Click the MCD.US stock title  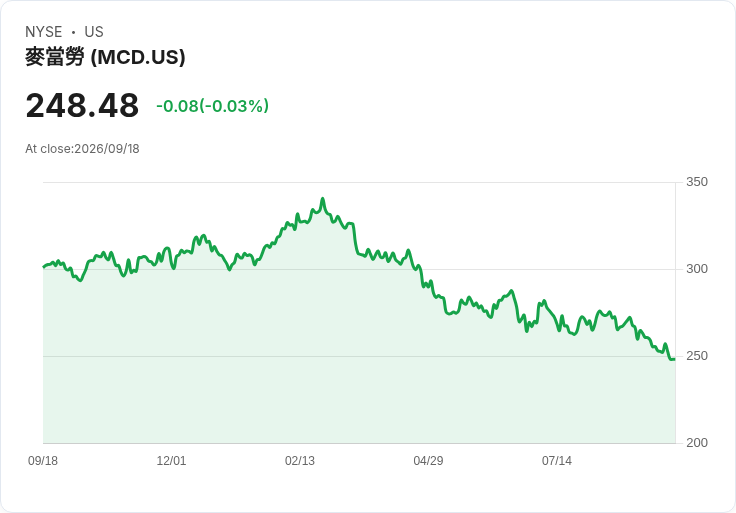pos(105,57)
